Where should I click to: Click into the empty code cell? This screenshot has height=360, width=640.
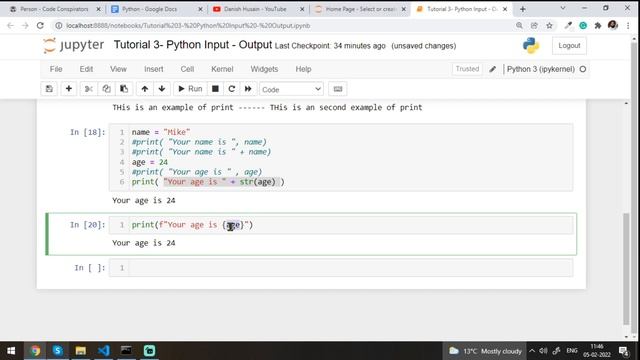tap(350, 268)
